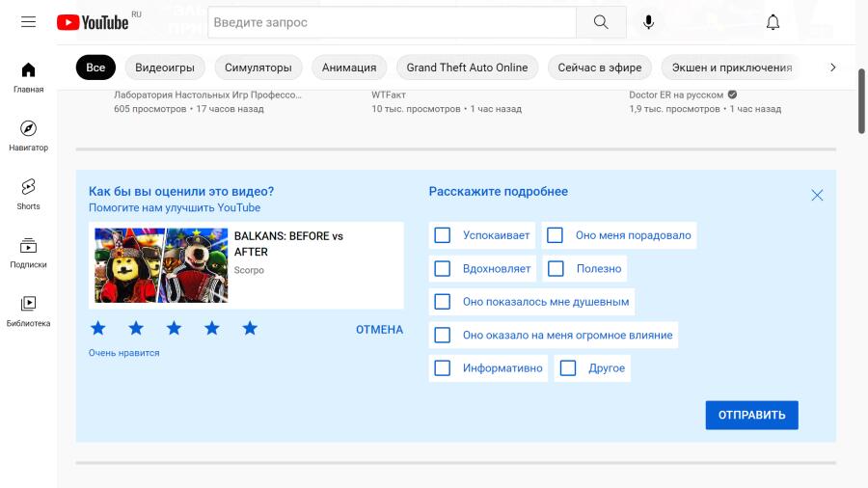Tick the Полезно checkbox
This screenshot has width=868, height=488.
(556, 268)
